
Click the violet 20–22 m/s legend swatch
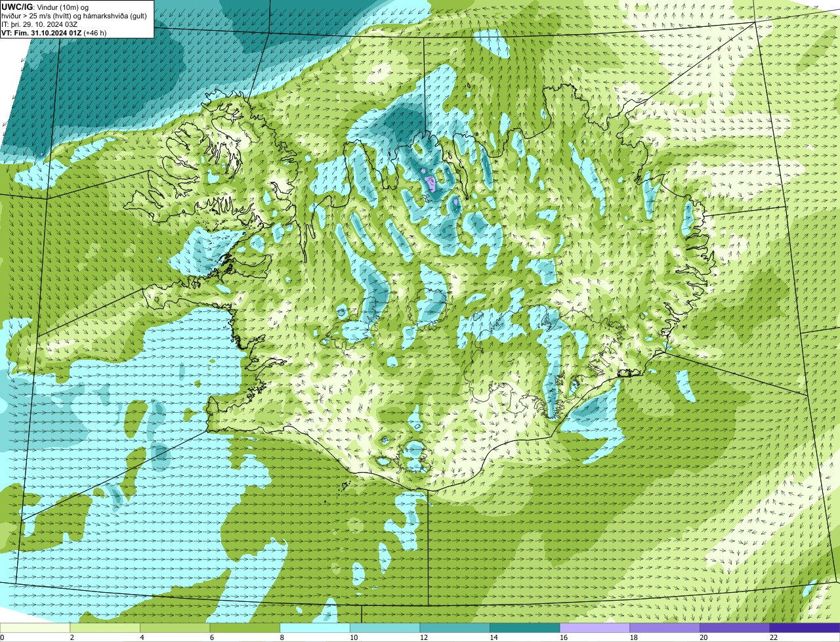pyautogui.click(x=735, y=628)
